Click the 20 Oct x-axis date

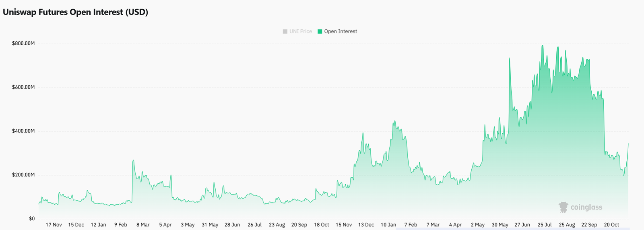[x=611, y=225]
